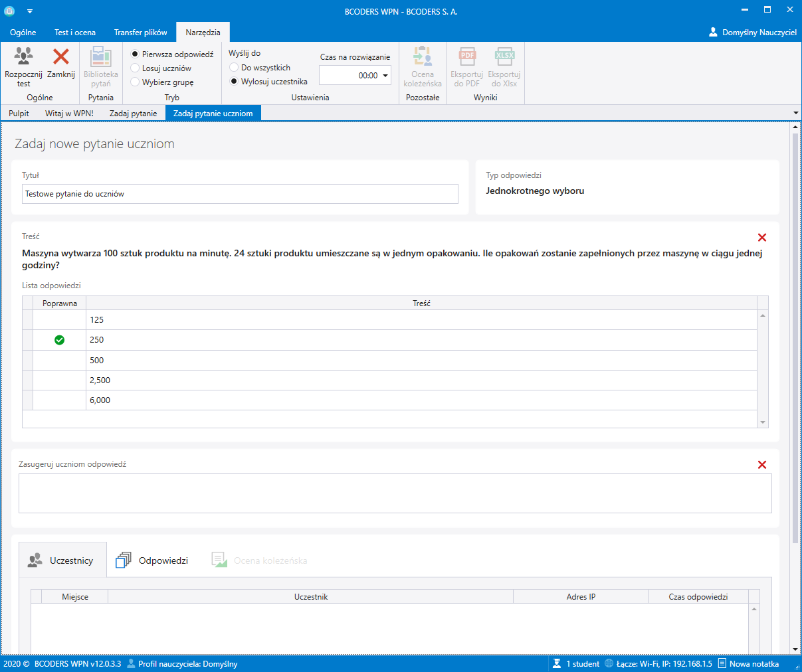
Task: Switch to Witaj w WPN! tab
Action: (69, 114)
